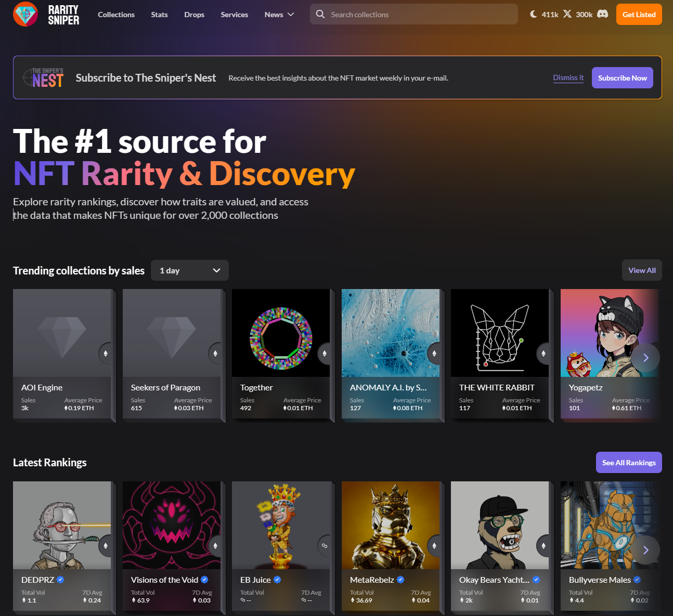Open the Together collection thumbnail
Viewport: 673px width, 616px height.
pos(281,333)
